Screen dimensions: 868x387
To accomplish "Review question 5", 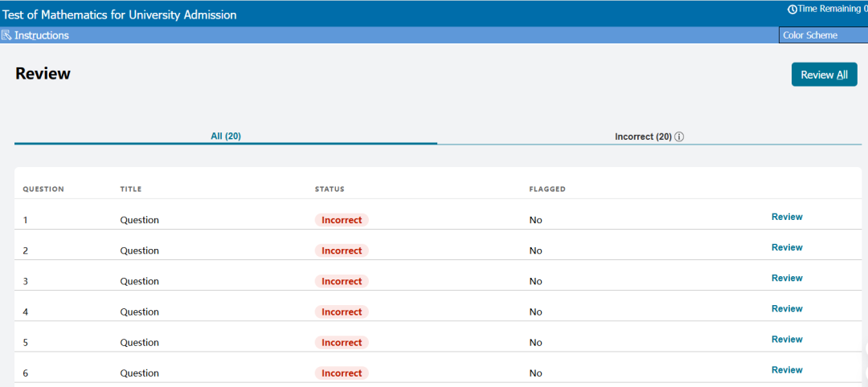I will (x=787, y=339).
